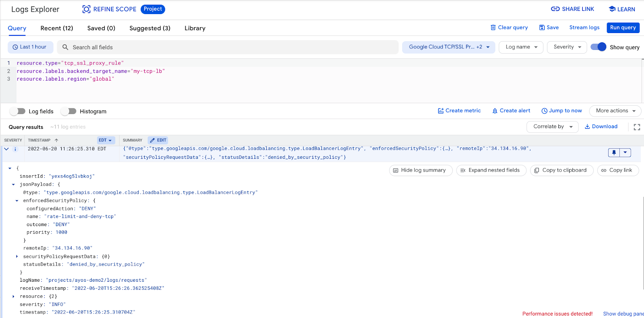Click the Refine Scope icon
The height and width of the screenshot is (318, 644).
86,9
